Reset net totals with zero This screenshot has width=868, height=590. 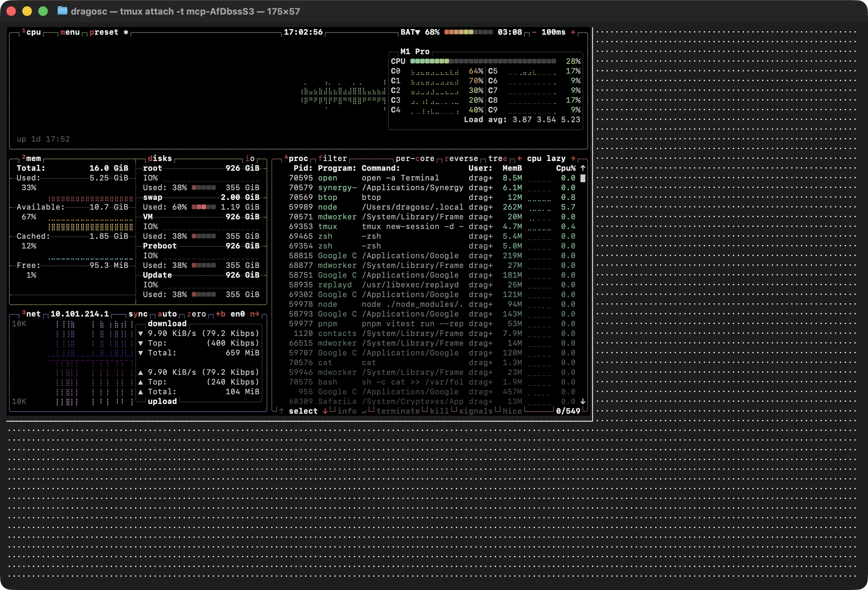click(196, 314)
